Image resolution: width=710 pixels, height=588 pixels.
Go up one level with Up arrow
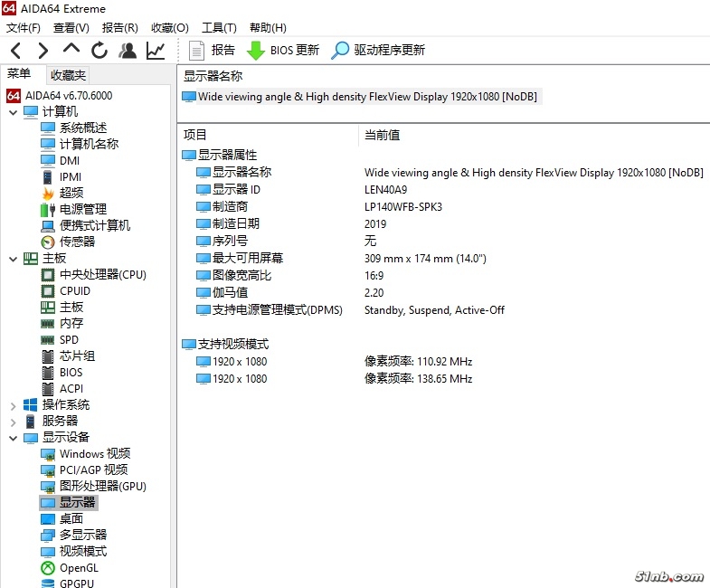(x=71, y=50)
